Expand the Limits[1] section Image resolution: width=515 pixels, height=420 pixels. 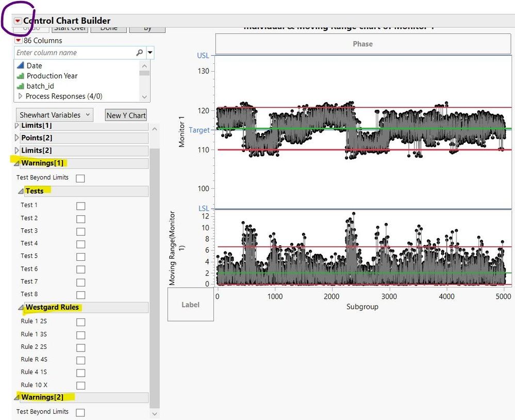tap(17, 125)
